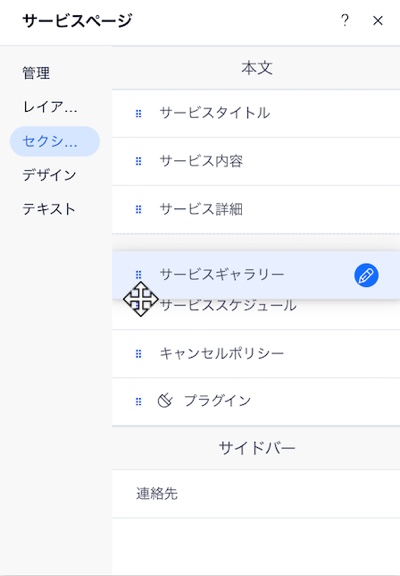Go to the テキスト tab
This screenshot has width=400, height=576.
(x=49, y=209)
